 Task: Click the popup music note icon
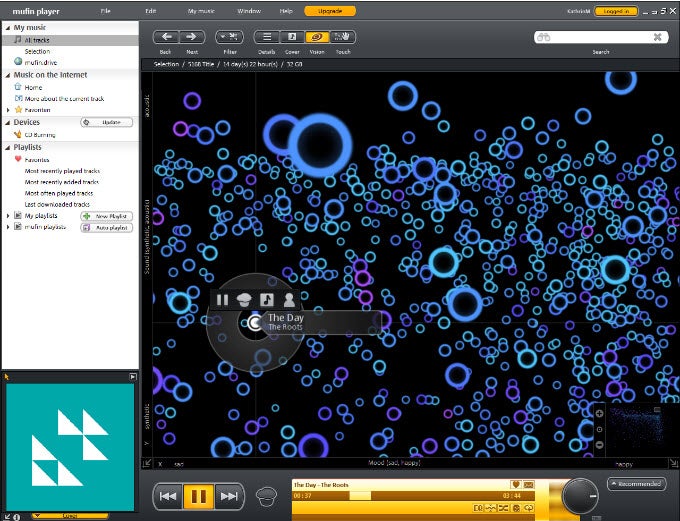pos(267,299)
